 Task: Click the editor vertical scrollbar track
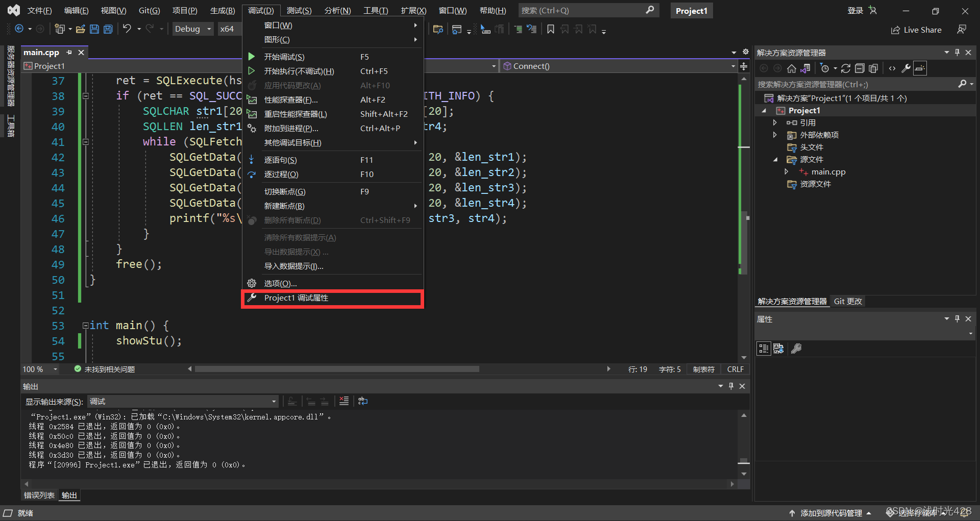tap(744, 218)
